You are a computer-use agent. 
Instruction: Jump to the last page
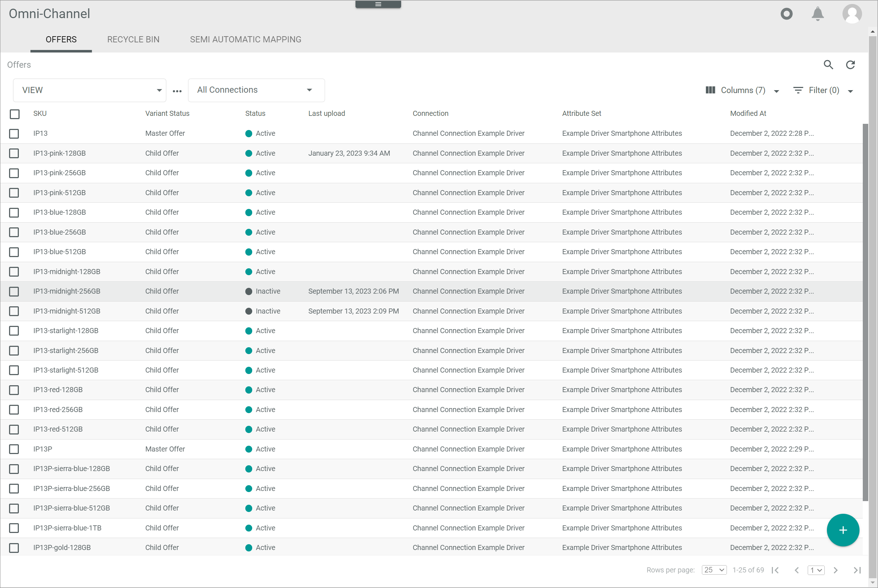coord(857,570)
